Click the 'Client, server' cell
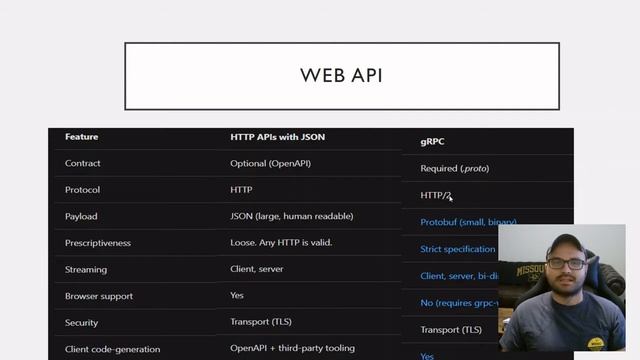 257,269
